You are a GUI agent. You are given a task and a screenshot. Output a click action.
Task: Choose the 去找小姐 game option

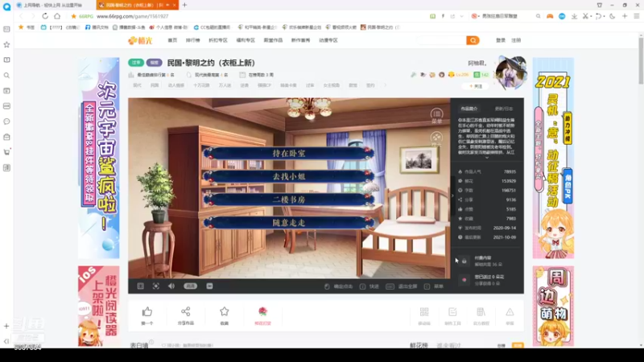click(289, 176)
